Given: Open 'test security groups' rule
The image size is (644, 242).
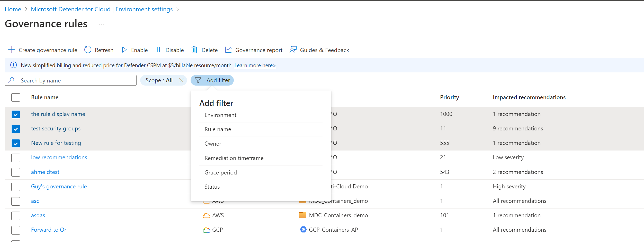Looking at the screenshot, I should click(x=56, y=128).
